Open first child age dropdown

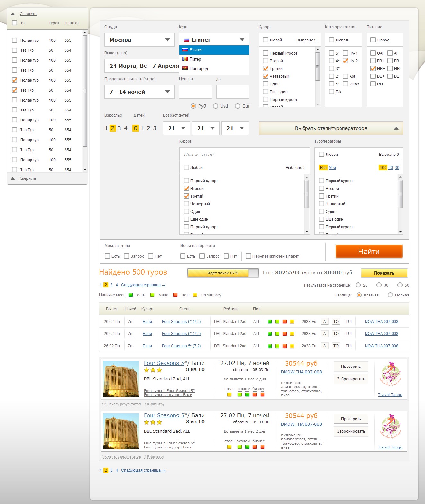(x=177, y=128)
